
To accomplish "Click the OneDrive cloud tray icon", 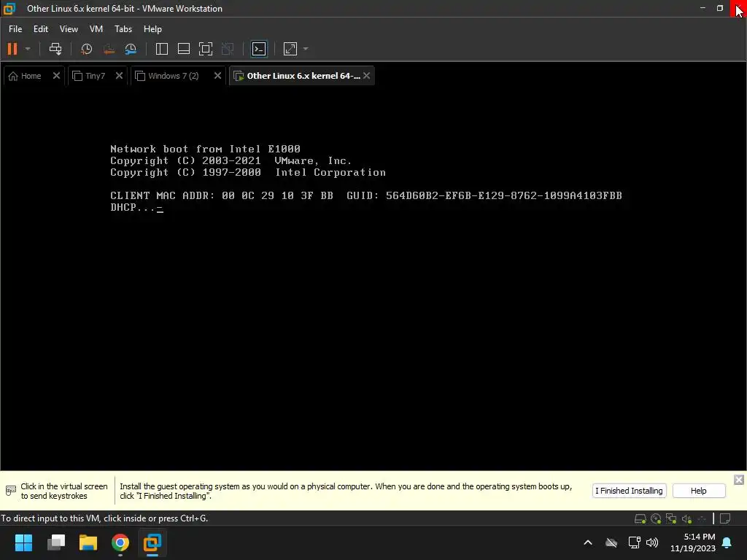I will click(611, 542).
